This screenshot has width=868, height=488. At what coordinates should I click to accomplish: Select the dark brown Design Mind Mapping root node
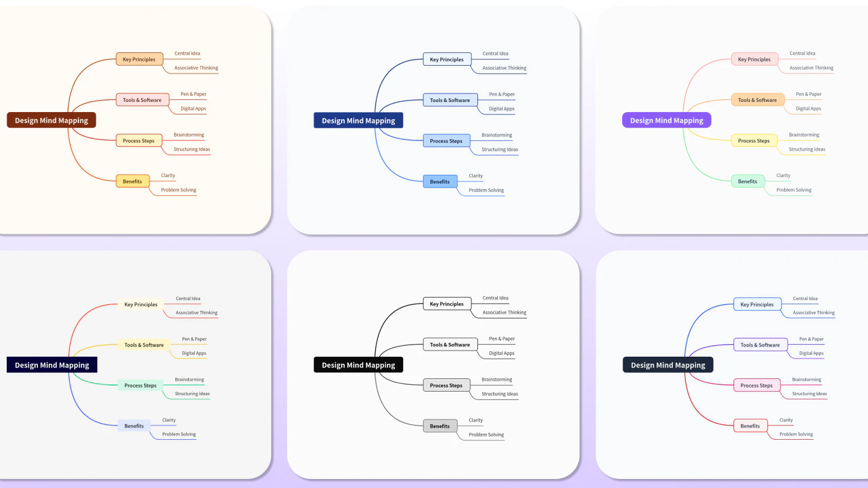click(x=51, y=120)
